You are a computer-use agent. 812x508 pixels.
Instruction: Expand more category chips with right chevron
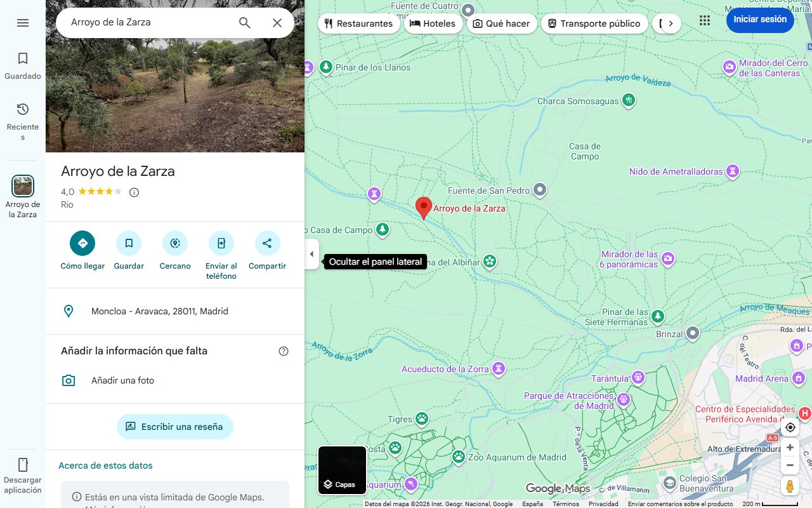click(671, 23)
